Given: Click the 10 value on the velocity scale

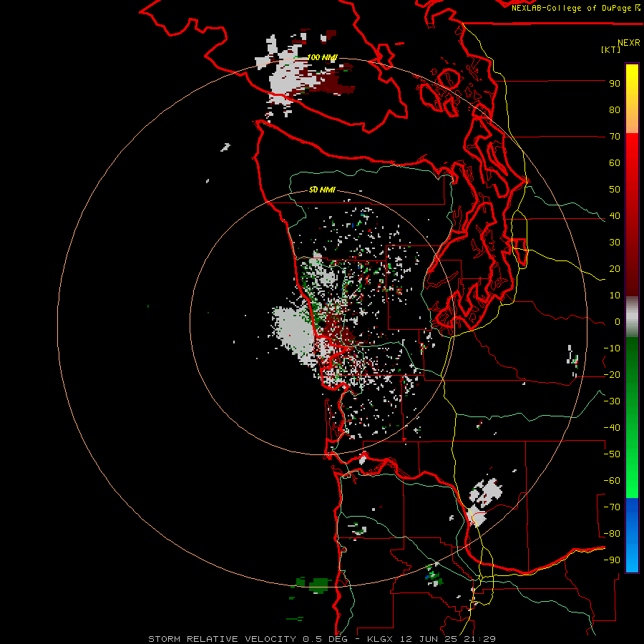Looking at the screenshot, I should pos(615,296).
